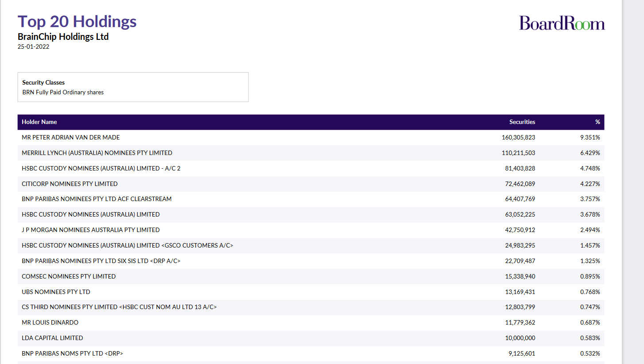Click the Securities column header

point(522,122)
